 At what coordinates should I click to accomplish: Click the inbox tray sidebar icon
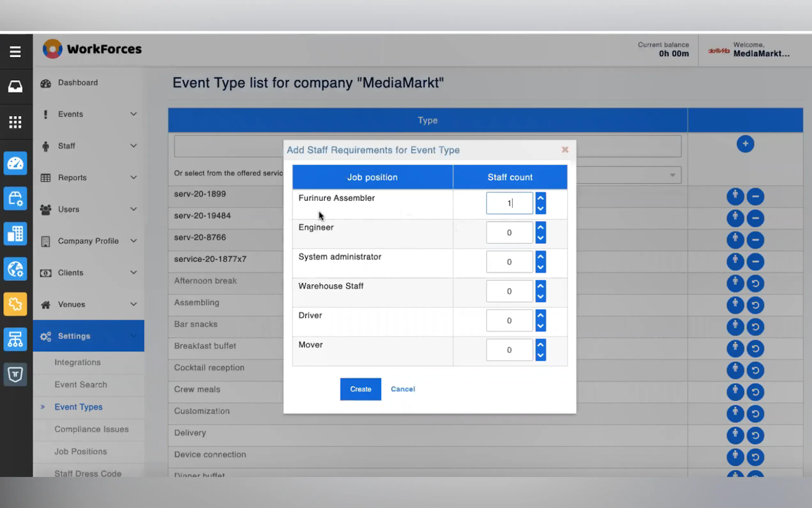pyautogui.click(x=15, y=87)
